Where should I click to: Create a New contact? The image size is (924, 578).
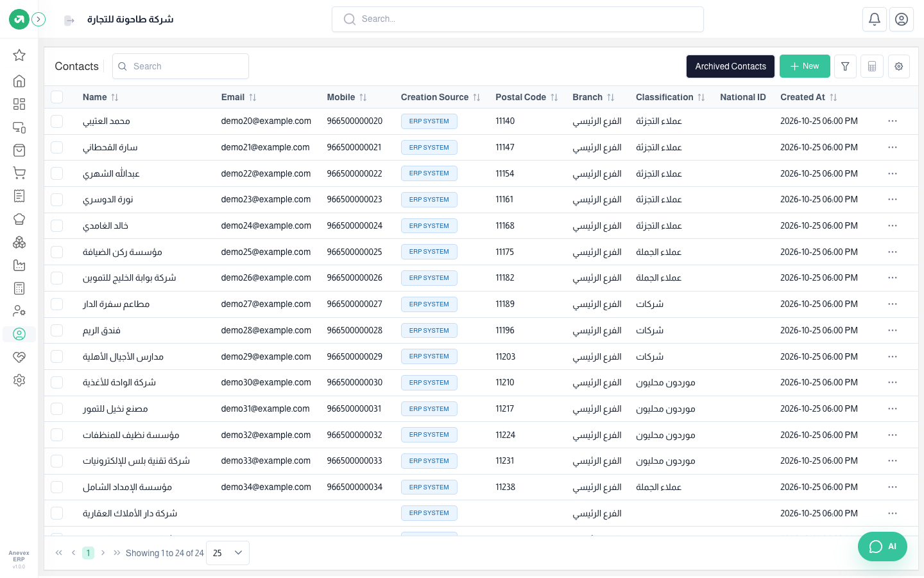pyautogui.click(x=805, y=66)
